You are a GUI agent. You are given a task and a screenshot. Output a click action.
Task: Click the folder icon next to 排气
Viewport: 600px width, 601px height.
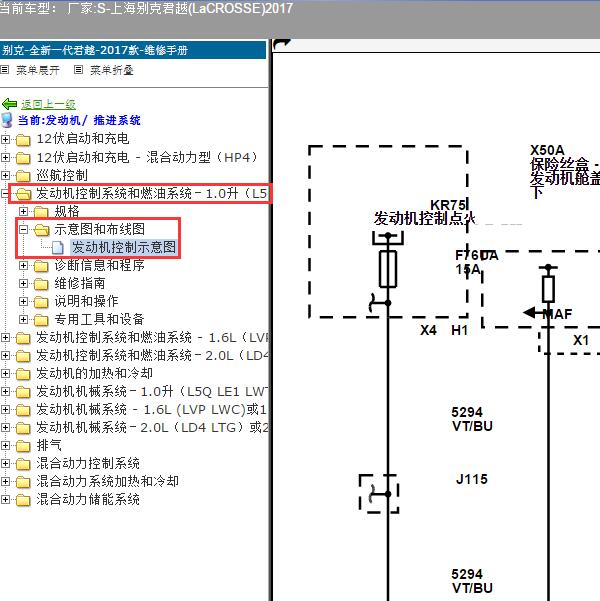click(x=23, y=446)
